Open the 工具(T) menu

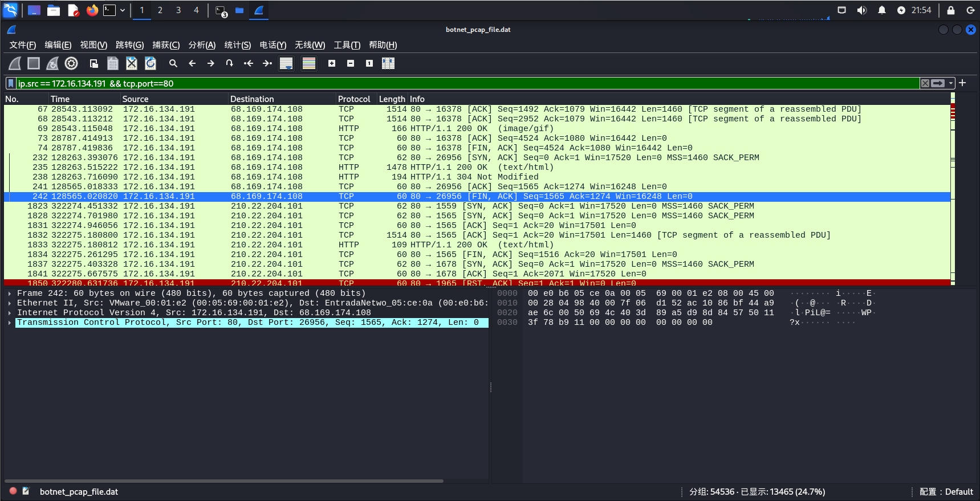[x=347, y=45]
